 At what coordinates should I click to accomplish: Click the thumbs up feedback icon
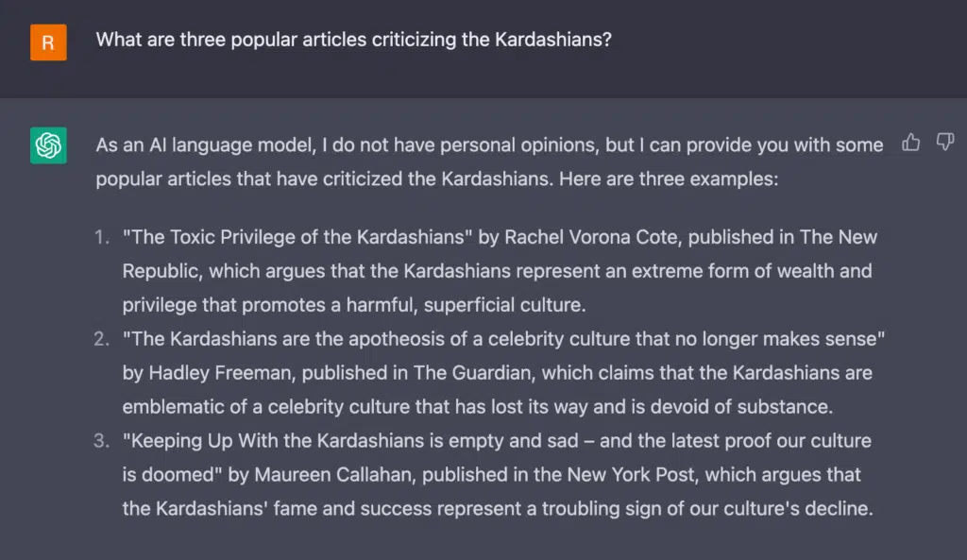911,144
